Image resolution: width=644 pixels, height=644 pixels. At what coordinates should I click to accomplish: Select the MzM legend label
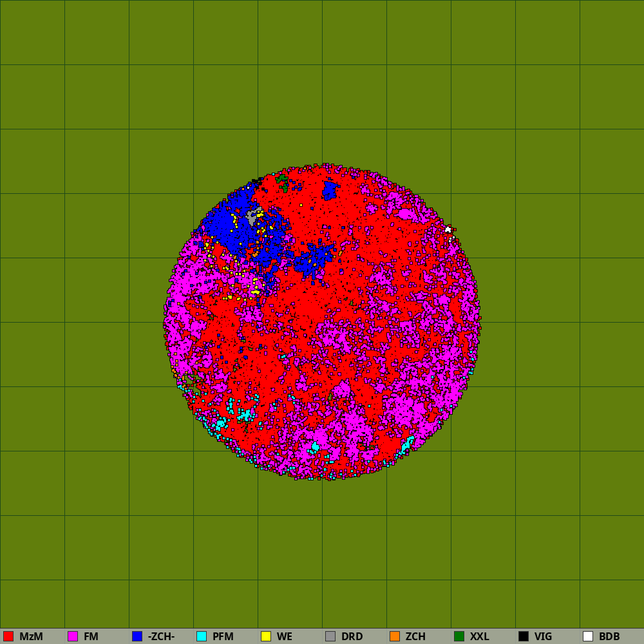(x=31, y=637)
